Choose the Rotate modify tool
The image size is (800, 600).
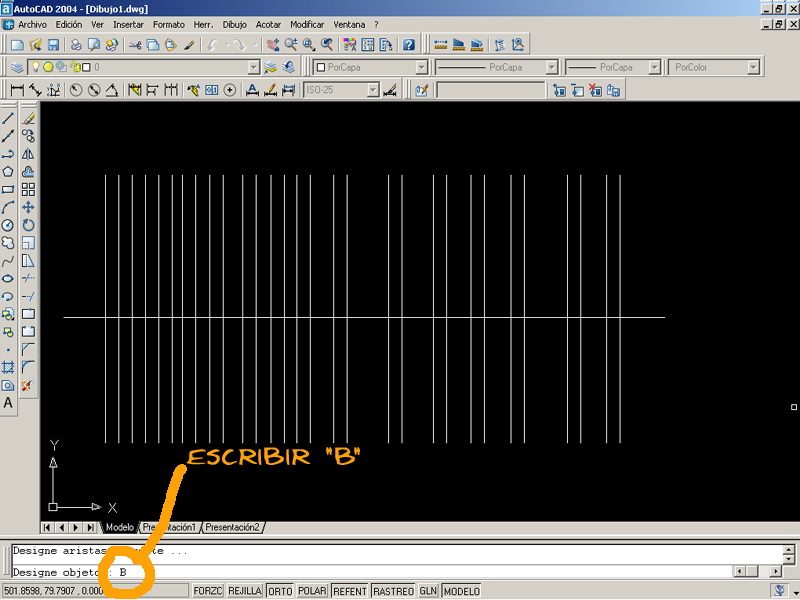pos(29,225)
